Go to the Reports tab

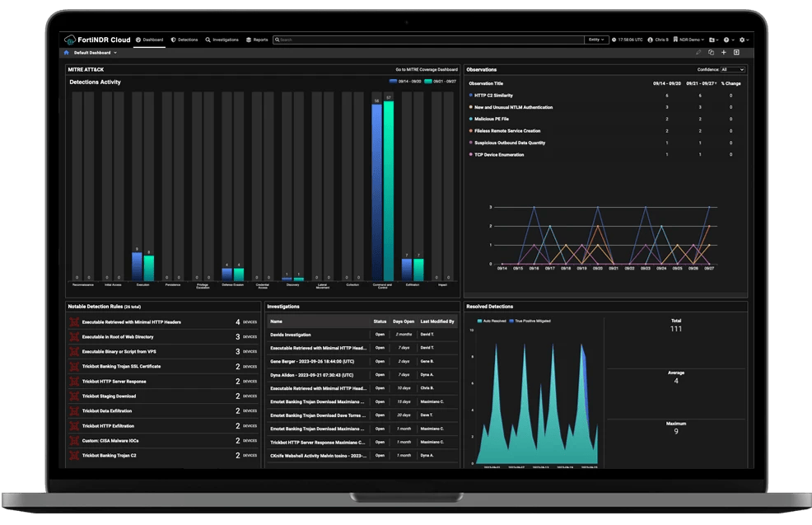[x=257, y=40]
